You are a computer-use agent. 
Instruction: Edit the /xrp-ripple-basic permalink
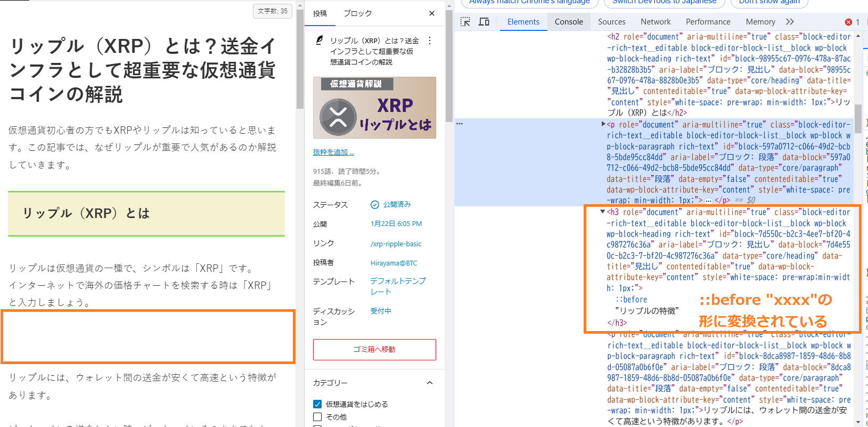coord(396,244)
